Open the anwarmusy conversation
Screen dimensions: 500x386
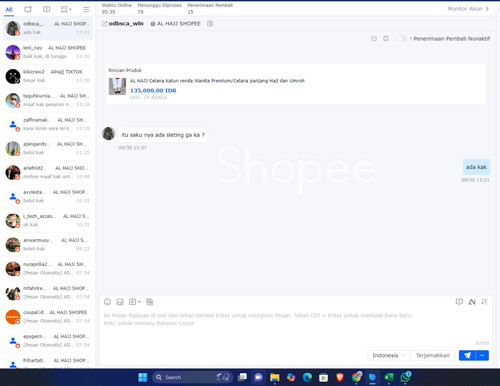(48, 244)
